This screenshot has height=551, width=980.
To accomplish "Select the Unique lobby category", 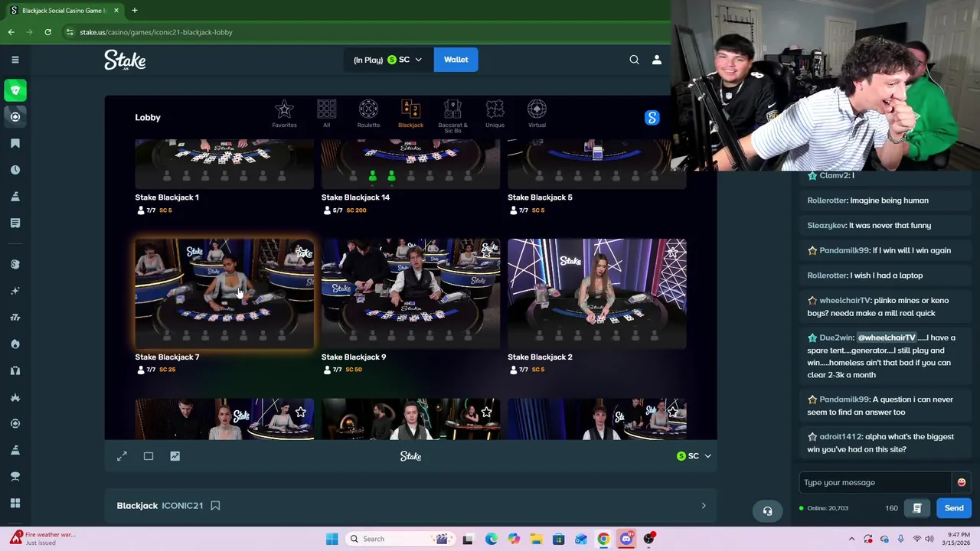I will 495,115.
